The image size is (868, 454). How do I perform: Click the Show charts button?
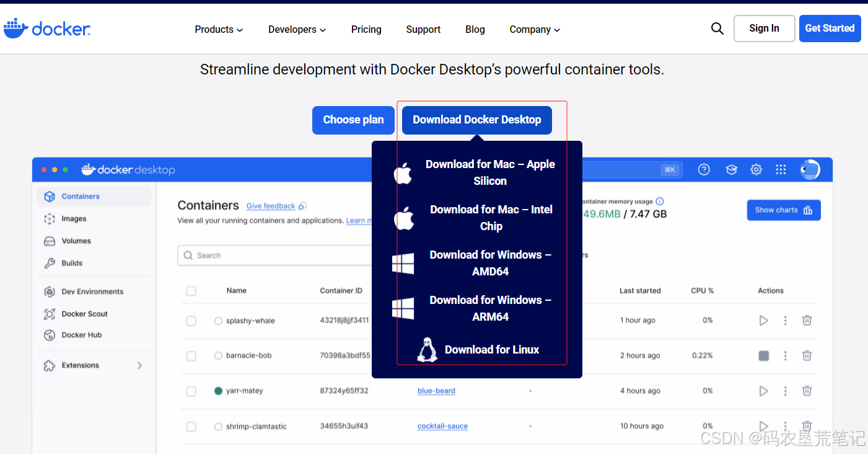pos(784,210)
